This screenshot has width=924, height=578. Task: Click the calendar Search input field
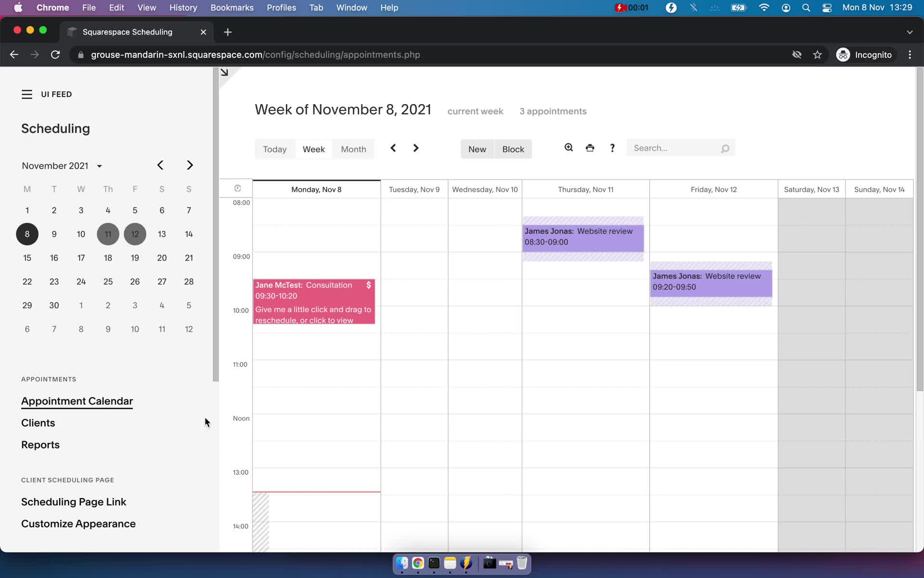coord(680,148)
